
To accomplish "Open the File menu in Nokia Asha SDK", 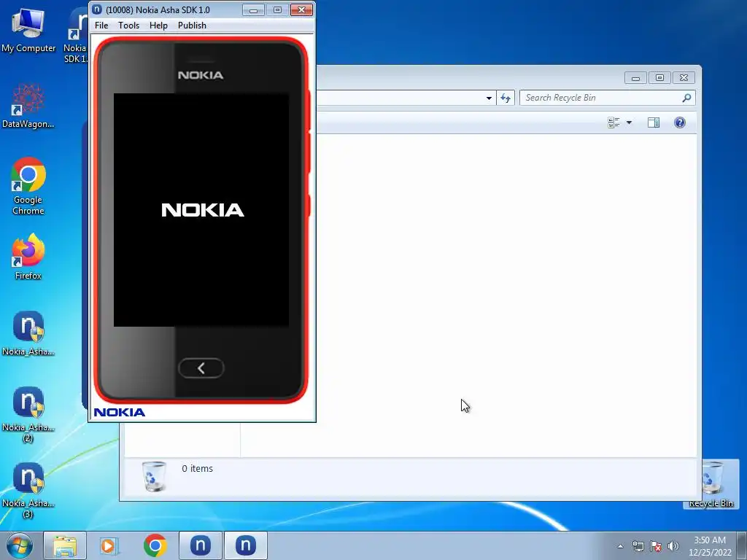I will (x=101, y=26).
